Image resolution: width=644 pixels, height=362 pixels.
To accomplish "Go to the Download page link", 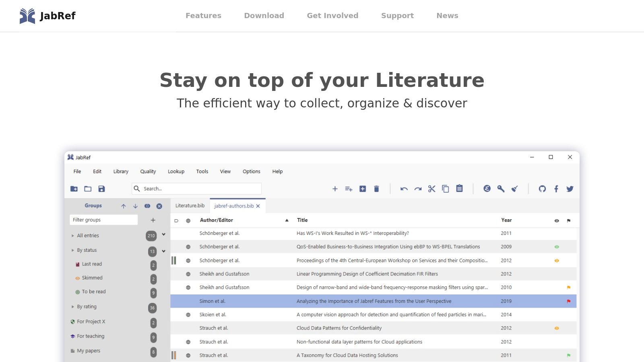I will [264, 16].
